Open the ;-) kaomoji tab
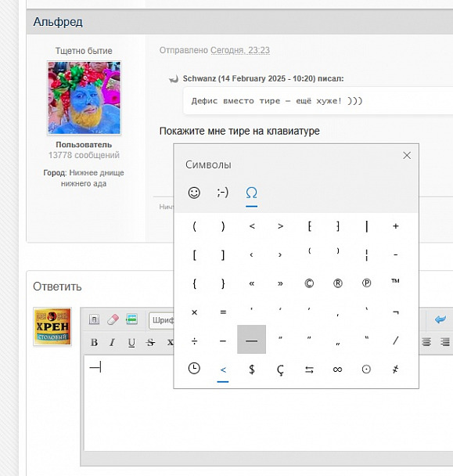The width and height of the screenshot is (453, 476). (223, 193)
